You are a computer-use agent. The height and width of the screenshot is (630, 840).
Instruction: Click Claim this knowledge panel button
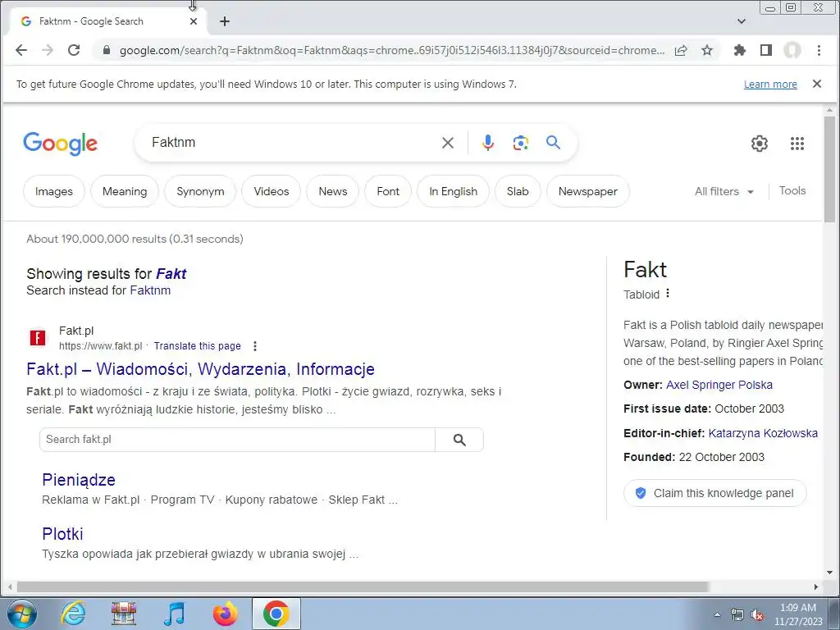[714, 493]
